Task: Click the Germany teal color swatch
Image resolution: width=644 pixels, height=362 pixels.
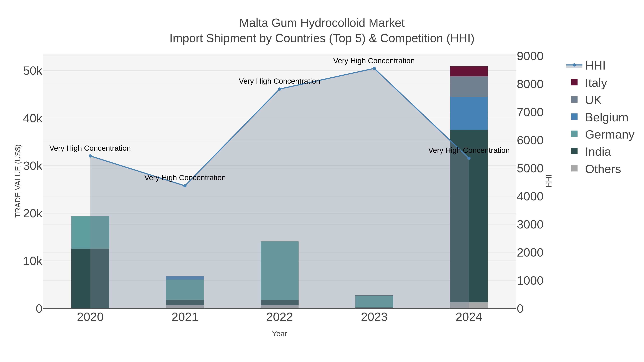Action: point(574,134)
